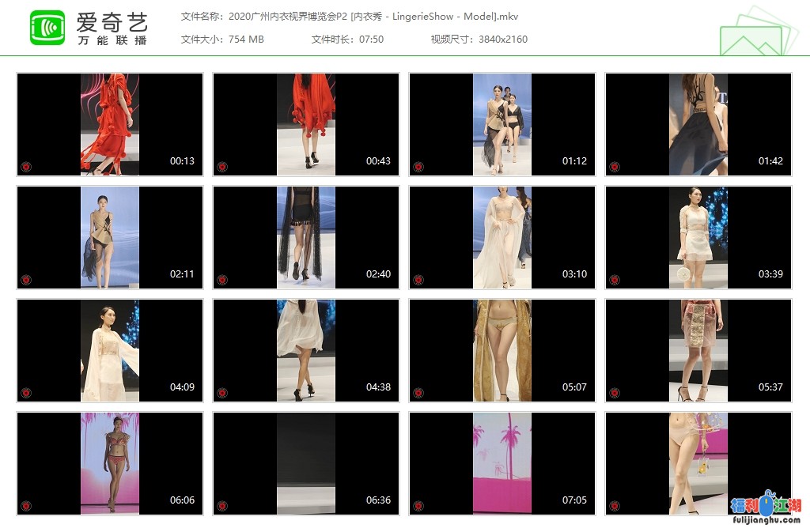The height and width of the screenshot is (532, 810).
Task: Click the file name text ending in .mkv
Action: (378, 16)
